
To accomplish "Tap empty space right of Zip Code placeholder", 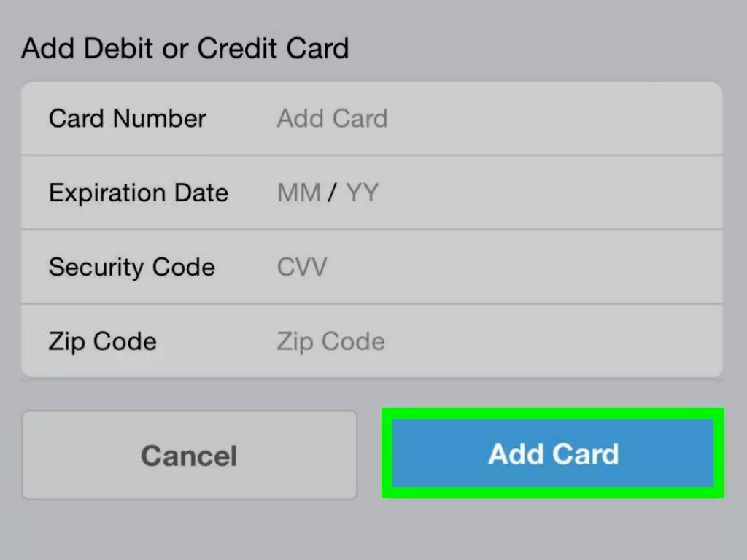I will tap(554, 341).
